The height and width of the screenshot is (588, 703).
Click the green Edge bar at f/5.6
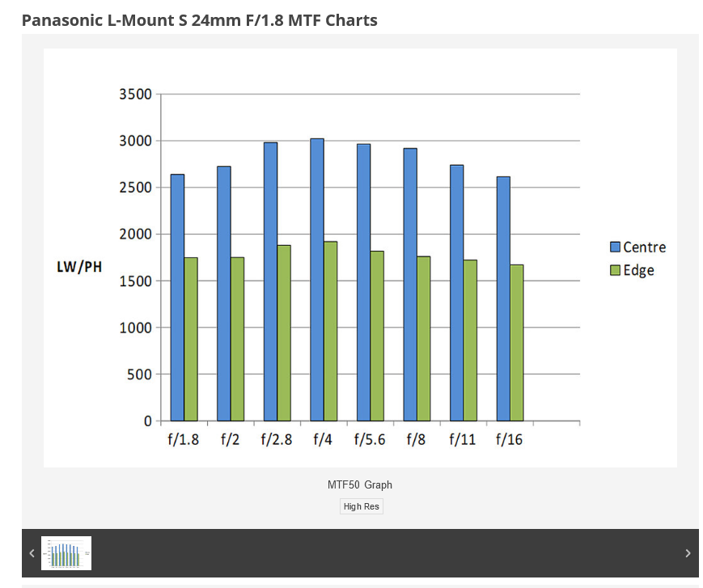point(377,336)
